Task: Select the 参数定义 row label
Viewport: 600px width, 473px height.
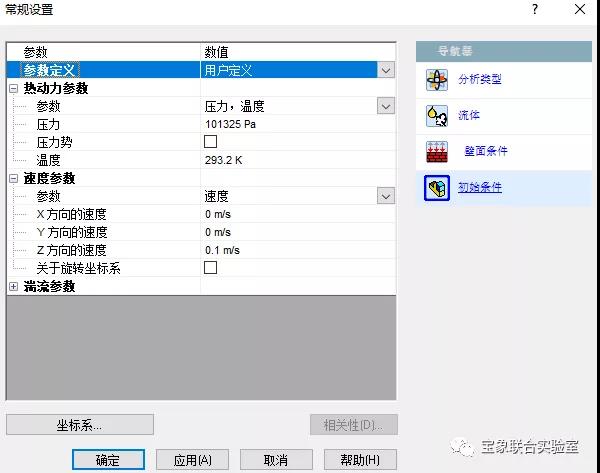Action: tap(49, 70)
